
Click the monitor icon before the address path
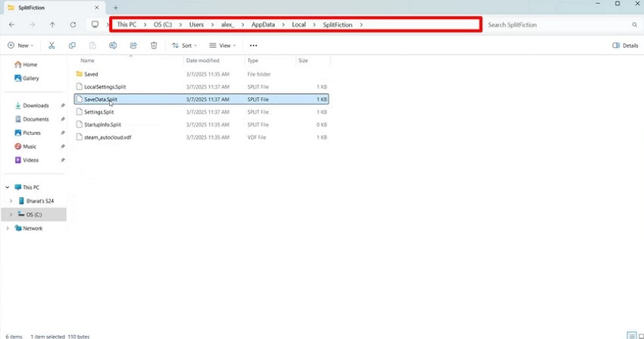pyautogui.click(x=95, y=24)
